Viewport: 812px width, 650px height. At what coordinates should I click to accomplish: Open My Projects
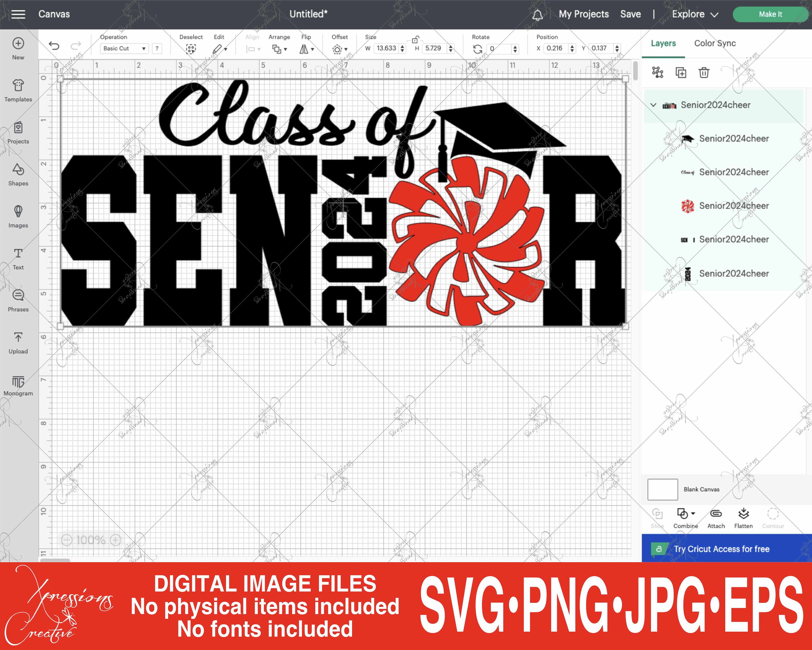(583, 14)
